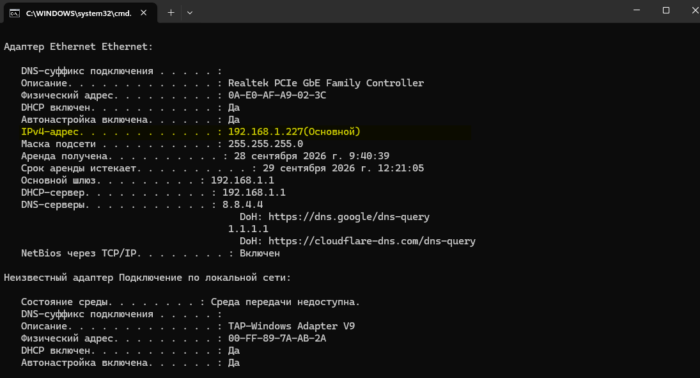Click the Основной шлюз value 192.168.1.1

pos(242,180)
